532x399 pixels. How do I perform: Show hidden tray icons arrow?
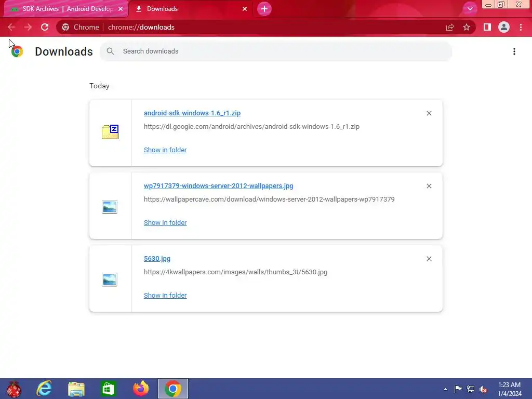coord(445,389)
